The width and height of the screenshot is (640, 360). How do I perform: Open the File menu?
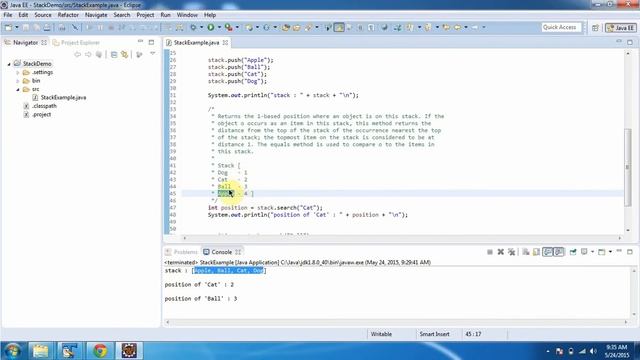[8, 15]
